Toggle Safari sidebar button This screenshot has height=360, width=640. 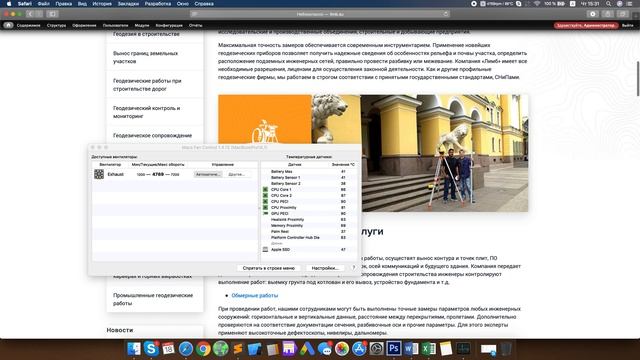52,14
